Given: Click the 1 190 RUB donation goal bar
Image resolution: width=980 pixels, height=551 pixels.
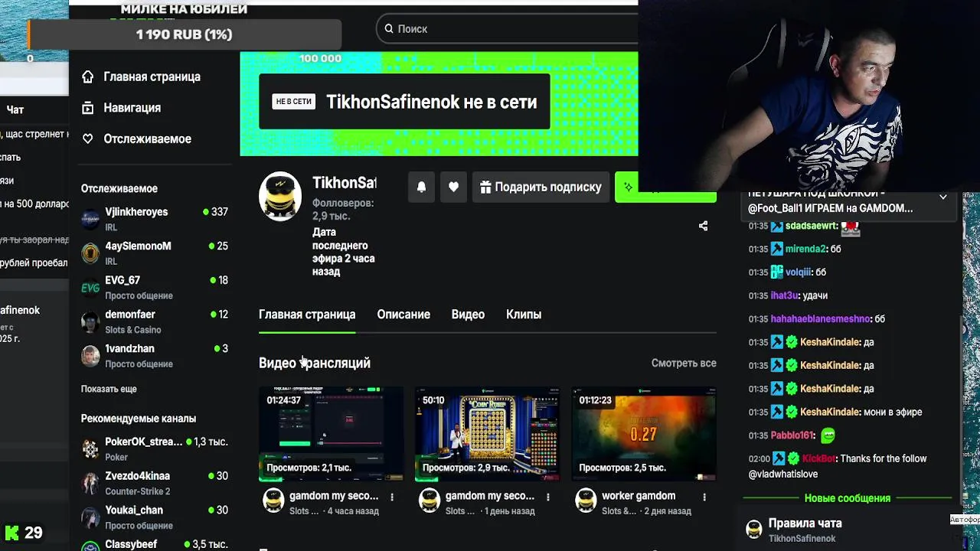Looking at the screenshot, I should coord(184,34).
